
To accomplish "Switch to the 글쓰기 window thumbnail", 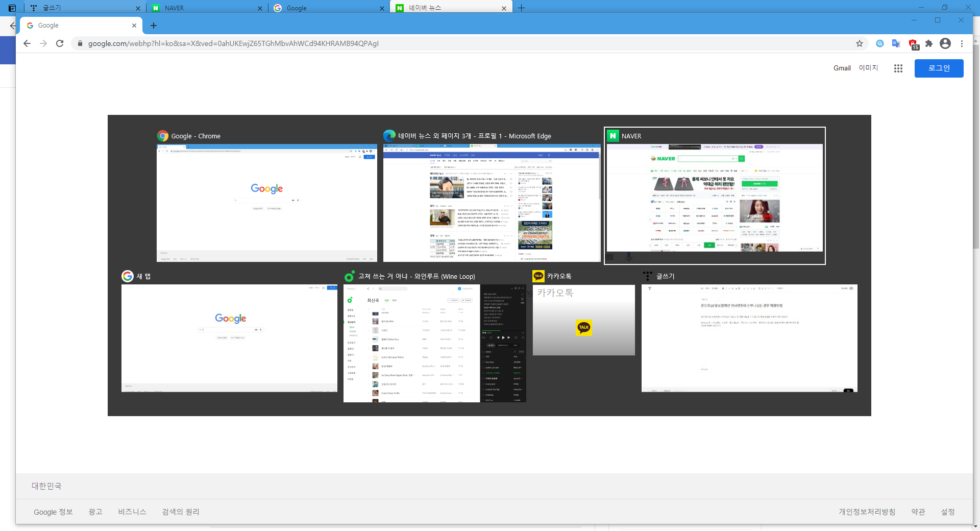I will (x=749, y=338).
